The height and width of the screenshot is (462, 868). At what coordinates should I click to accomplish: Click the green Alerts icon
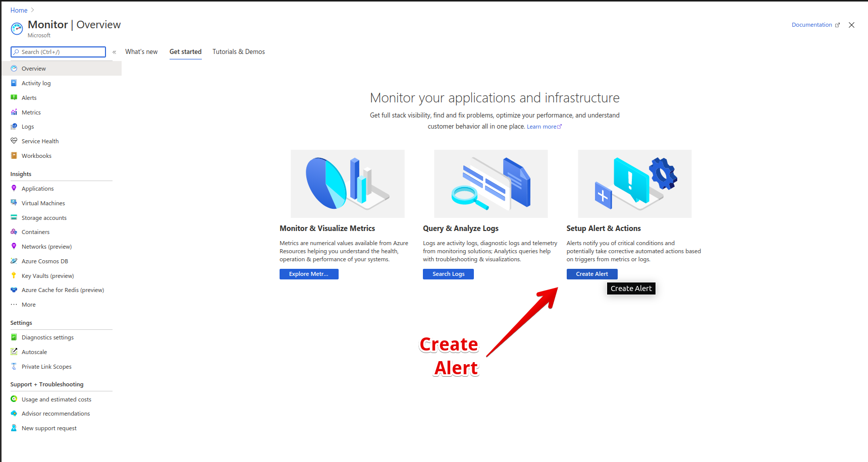14,98
